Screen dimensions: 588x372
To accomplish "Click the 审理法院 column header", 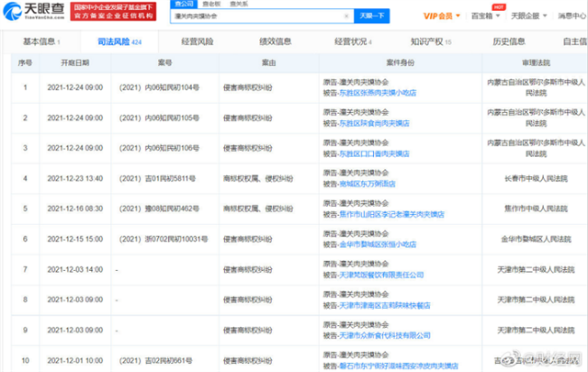I will click(536, 63).
